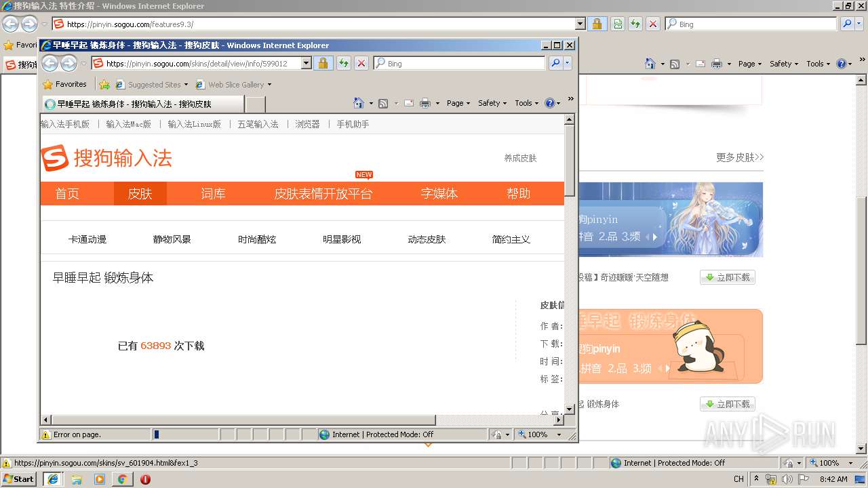Open 帮助 tab
The height and width of the screenshot is (488, 868).
(x=519, y=193)
